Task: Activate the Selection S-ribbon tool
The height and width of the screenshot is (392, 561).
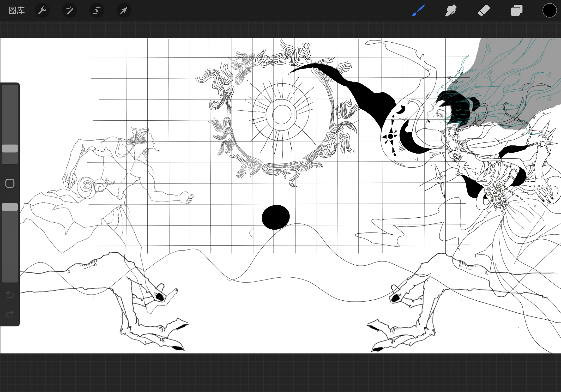Action: click(x=97, y=11)
